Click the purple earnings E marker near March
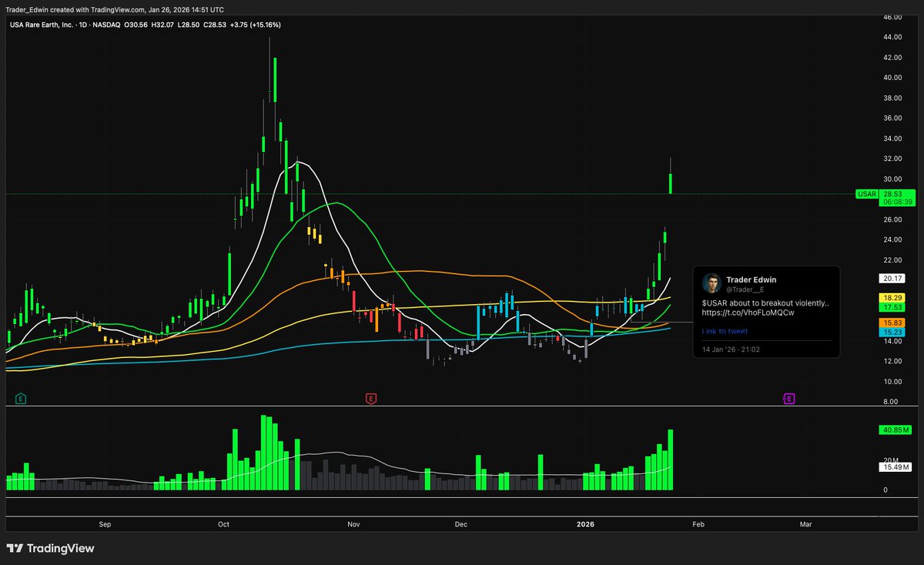The image size is (924, 565). click(789, 399)
